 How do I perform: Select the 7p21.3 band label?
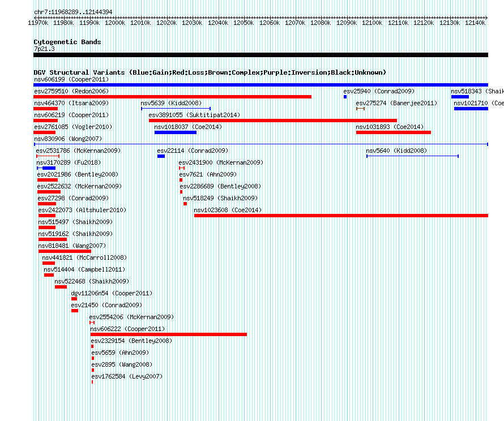[x=44, y=49]
